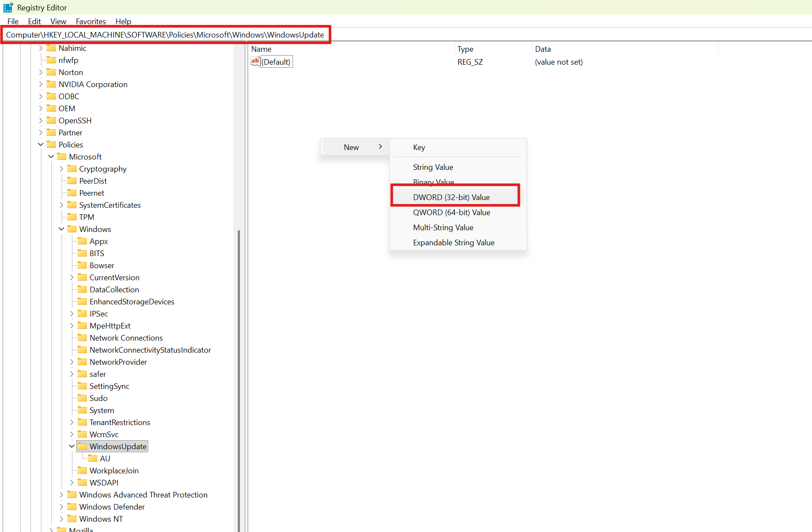
Task: Select the WindowsUpdate folder icon
Action: pyautogui.click(x=82, y=446)
